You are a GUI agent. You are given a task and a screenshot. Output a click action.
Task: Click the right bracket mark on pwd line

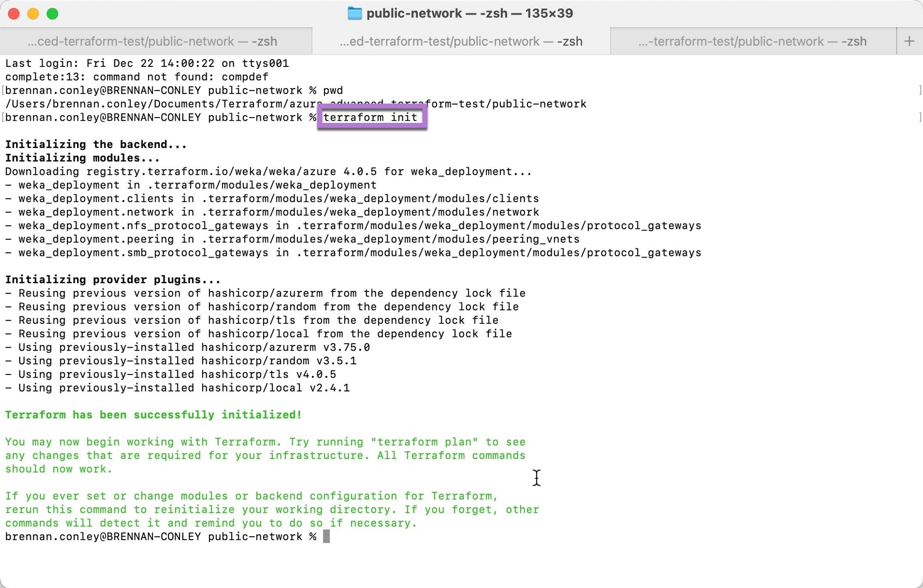919,90
